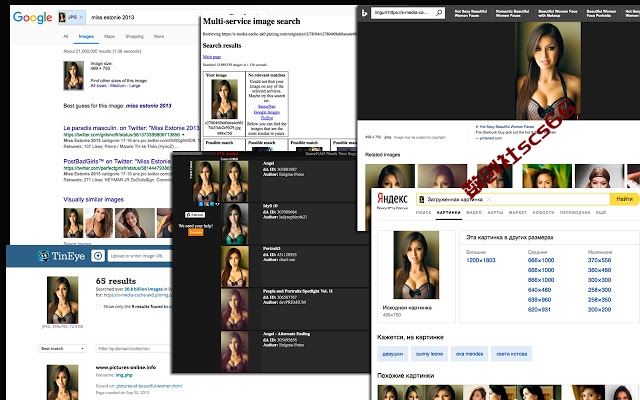Open the Ещё menu in Yandex

click(x=601, y=213)
